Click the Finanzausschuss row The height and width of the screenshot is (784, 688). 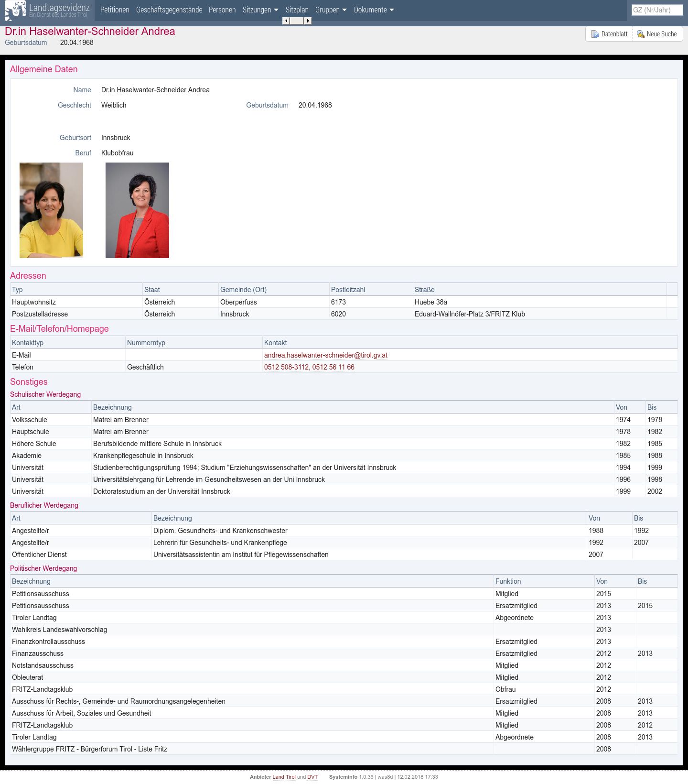coord(344,653)
